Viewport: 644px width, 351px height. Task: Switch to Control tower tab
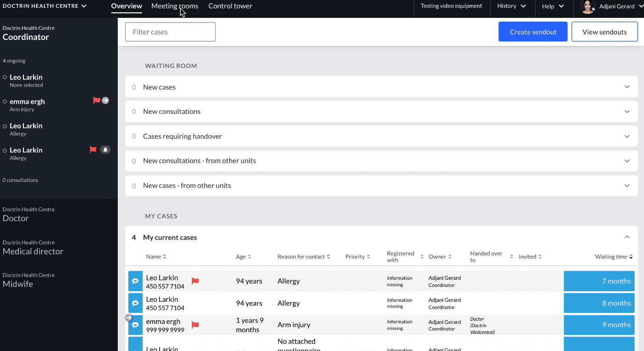coord(230,6)
